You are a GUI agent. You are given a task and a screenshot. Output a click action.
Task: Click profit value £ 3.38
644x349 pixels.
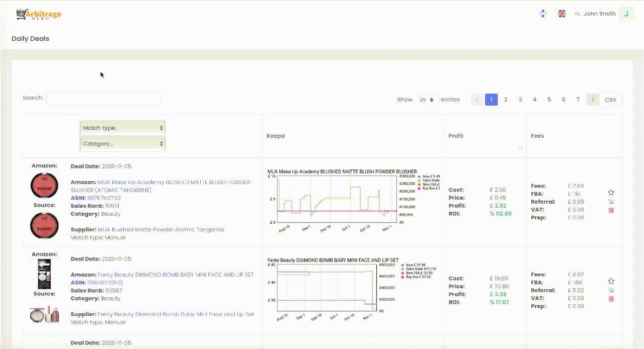(x=498, y=294)
